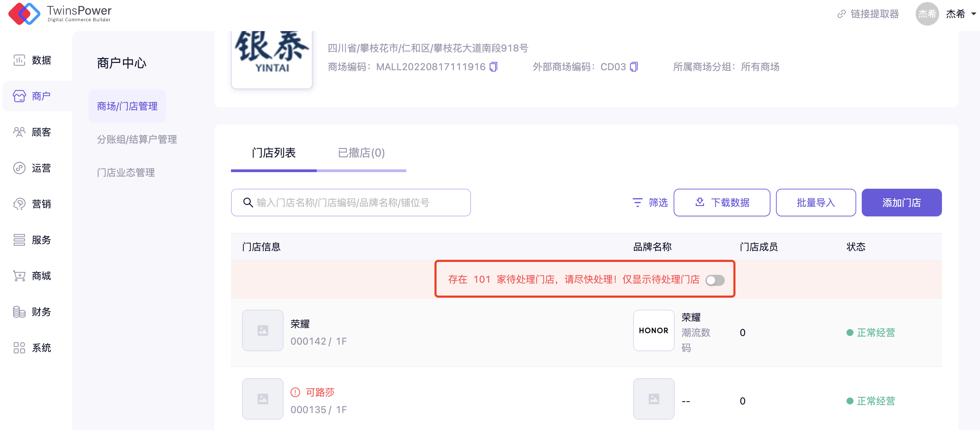Expand the 杰希 user account dropdown
Screen dimensions: 980x430
click(x=973, y=14)
